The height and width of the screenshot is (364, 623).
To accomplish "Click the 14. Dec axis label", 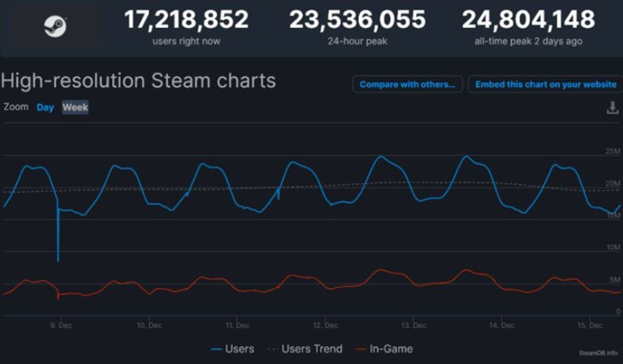I will (x=502, y=326).
